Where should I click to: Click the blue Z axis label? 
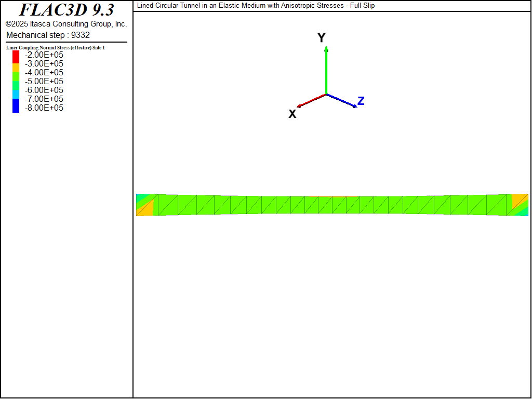click(x=361, y=101)
